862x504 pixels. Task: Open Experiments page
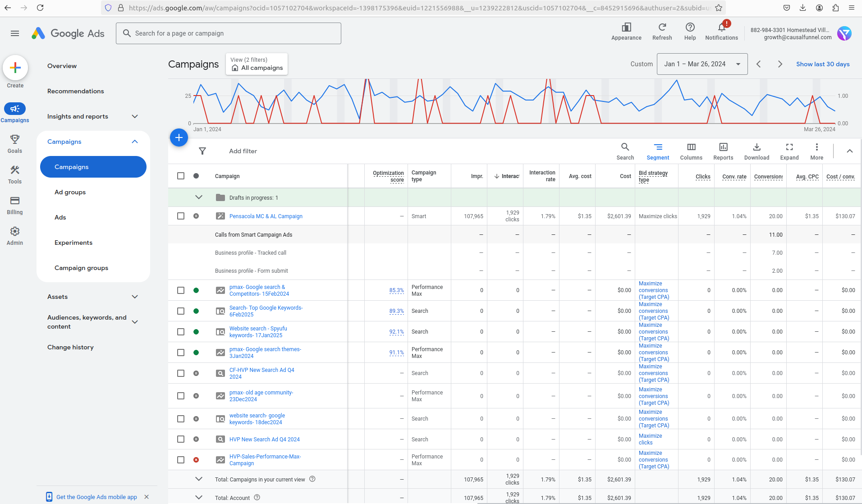pyautogui.click(x=73, y=243)
